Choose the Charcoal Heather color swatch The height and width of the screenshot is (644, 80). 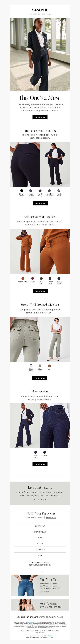point(31,190)
